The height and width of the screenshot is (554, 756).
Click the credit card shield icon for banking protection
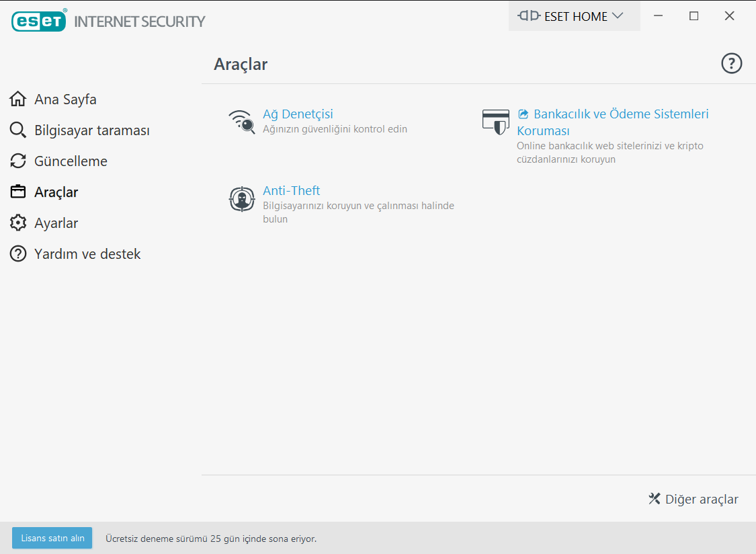click(x=496, y=122)
